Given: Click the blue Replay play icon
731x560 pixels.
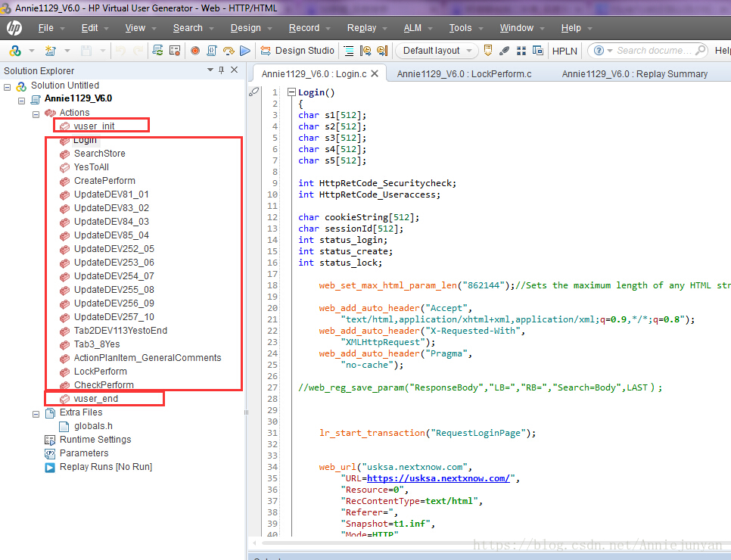Looking at the screenshot, I should (x=244, y=51).
